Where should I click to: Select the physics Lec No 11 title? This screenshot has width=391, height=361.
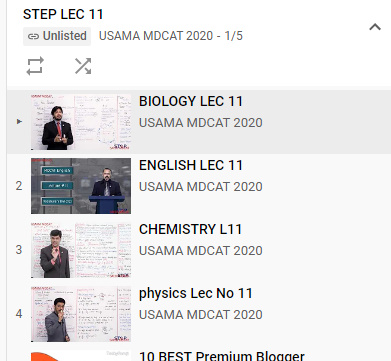[196, 294]
